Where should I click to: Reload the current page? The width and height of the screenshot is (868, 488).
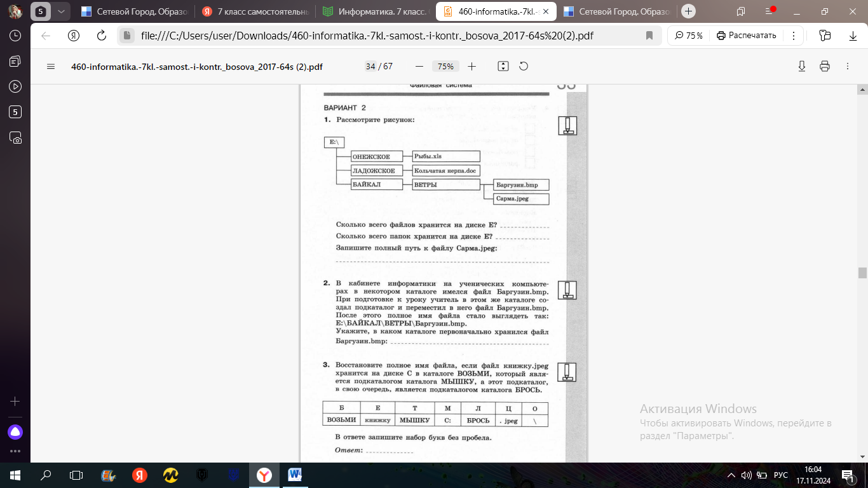102,36
